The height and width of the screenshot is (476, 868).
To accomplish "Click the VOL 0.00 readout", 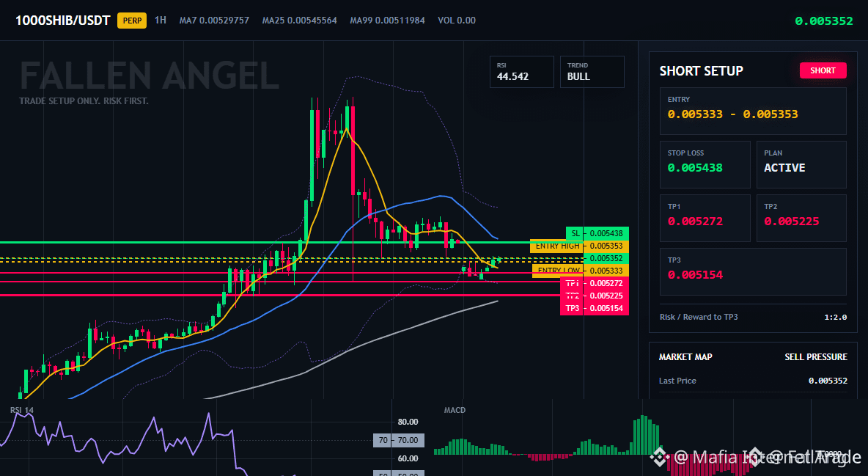I will pyautogui.click(x=457, y=21).
